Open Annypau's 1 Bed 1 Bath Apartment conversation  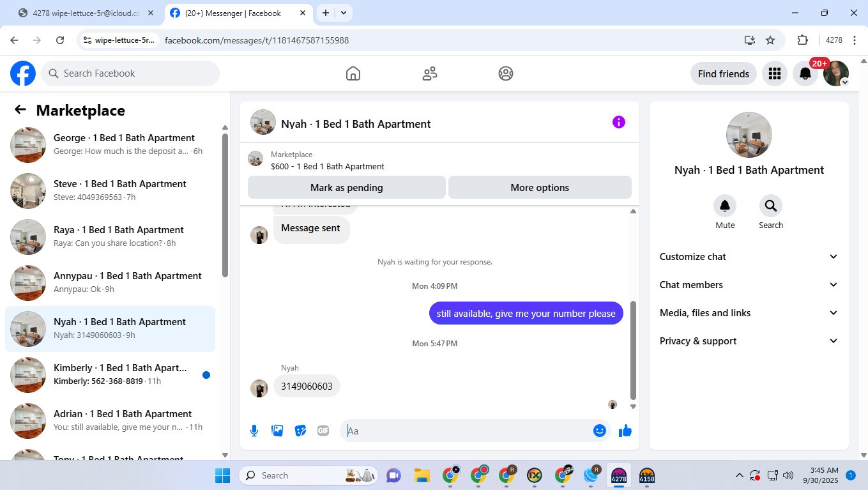point(110,283)
